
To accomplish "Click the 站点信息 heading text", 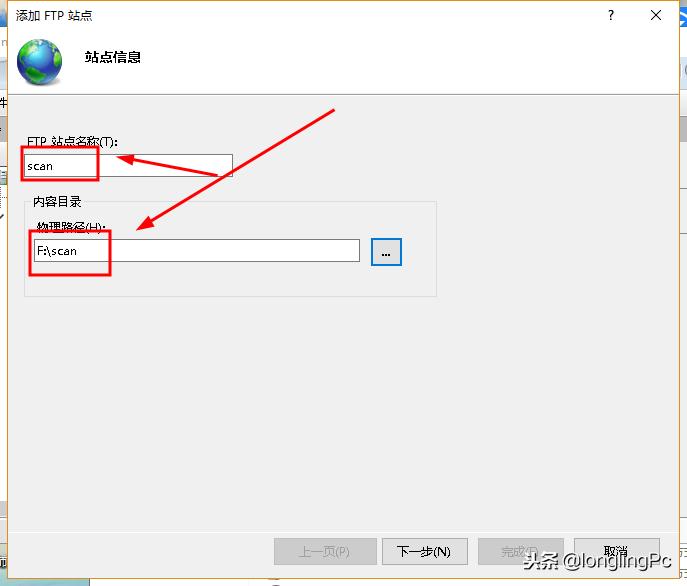I will tap(113, 57).
